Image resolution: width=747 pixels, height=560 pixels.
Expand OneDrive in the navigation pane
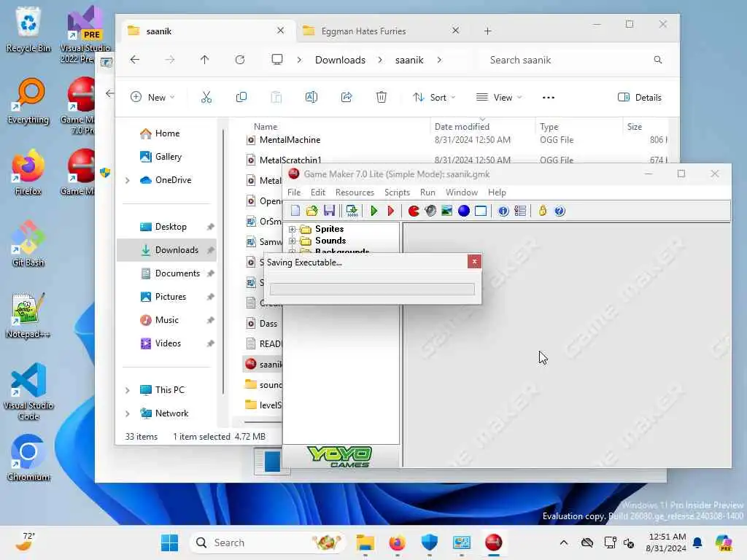[x=127, y=180]
